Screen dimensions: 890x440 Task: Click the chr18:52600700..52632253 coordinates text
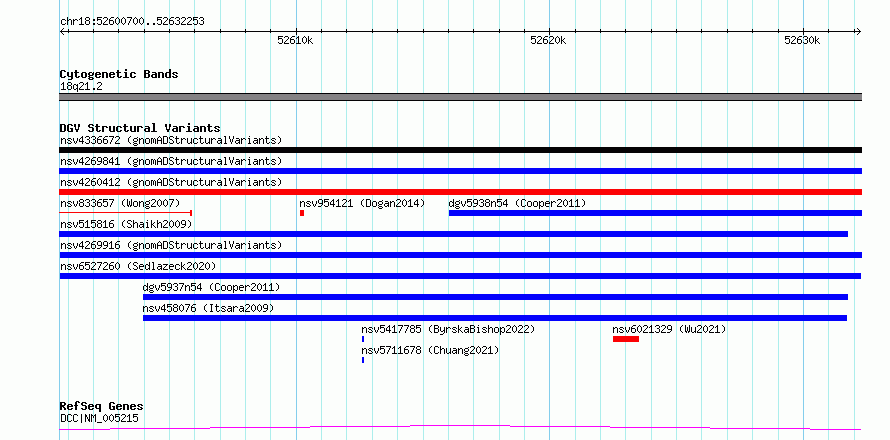(132, 22)
